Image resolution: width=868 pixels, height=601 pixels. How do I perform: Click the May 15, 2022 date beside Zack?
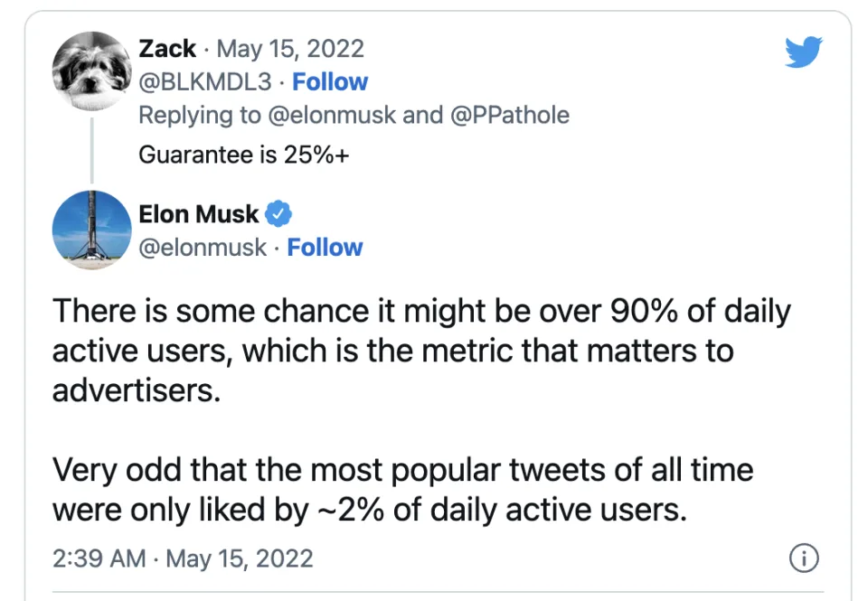point(291,49)
